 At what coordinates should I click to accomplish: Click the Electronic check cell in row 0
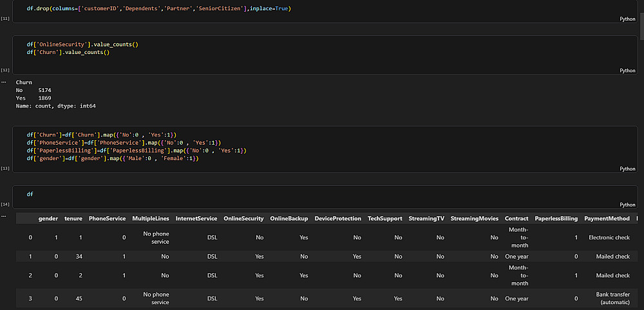(609, 237)
